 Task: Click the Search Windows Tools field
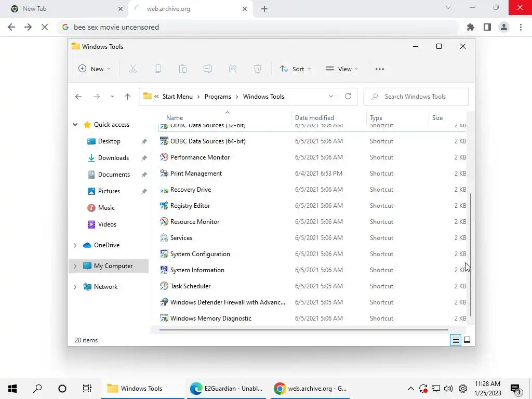(x=416, y=96)
